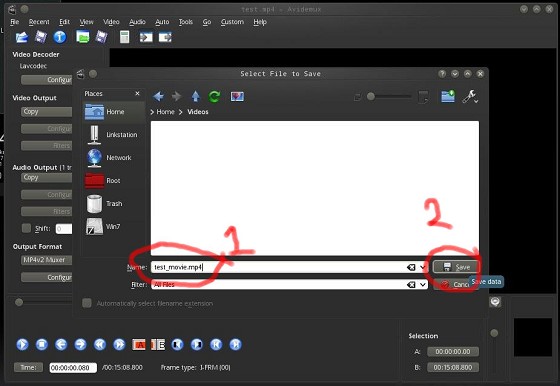
Task: Open the File menu
Action: coord(14,22)
